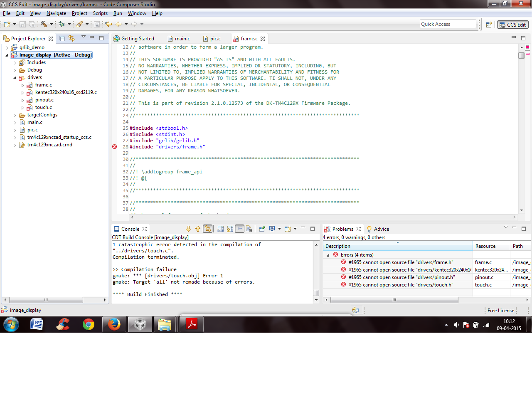Switch to the main.c editor tab
This screenshot has width=532, height=400.
click(182, 39)
